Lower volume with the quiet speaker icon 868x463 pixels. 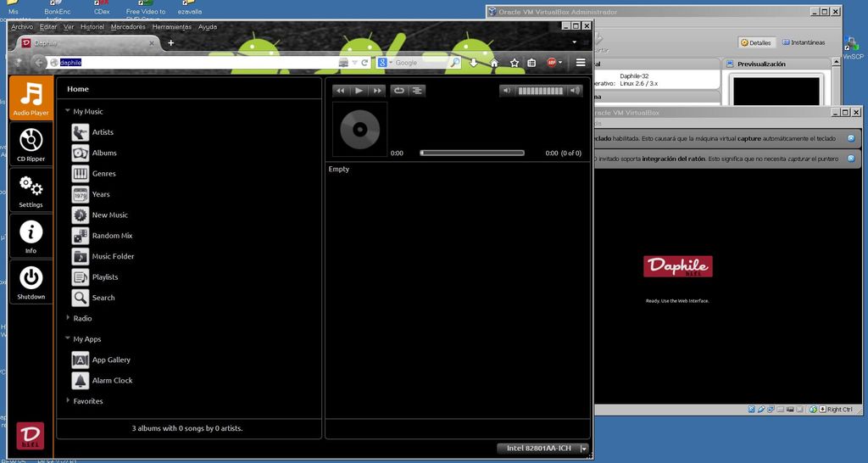pos(507,91)
